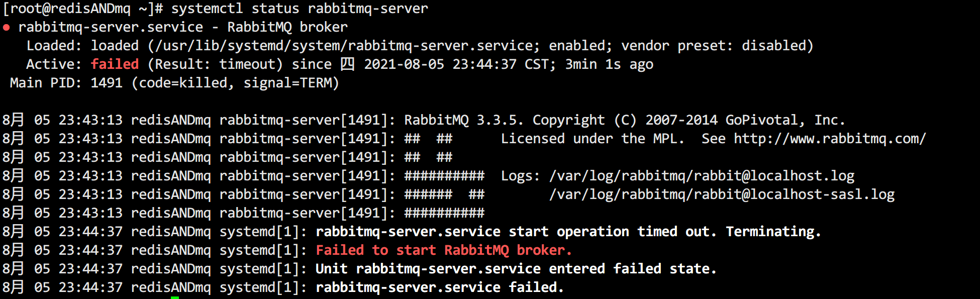Click the red status dot before rabbitmq-server.service

(7, 28)
